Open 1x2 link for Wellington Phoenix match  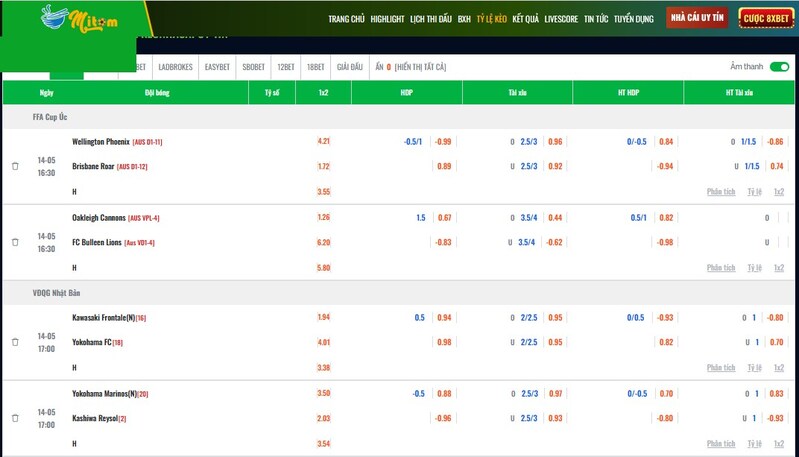point(779,192)
